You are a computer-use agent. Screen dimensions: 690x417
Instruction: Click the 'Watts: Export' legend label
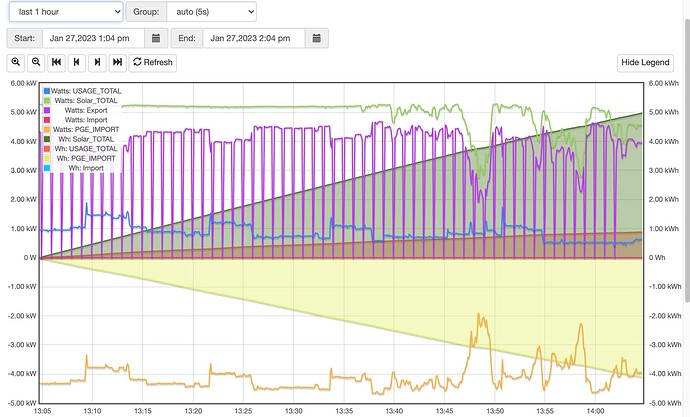86,110
